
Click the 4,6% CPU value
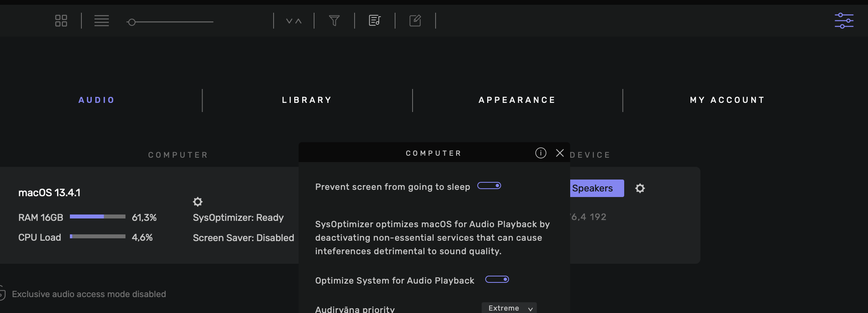point(142,238)
